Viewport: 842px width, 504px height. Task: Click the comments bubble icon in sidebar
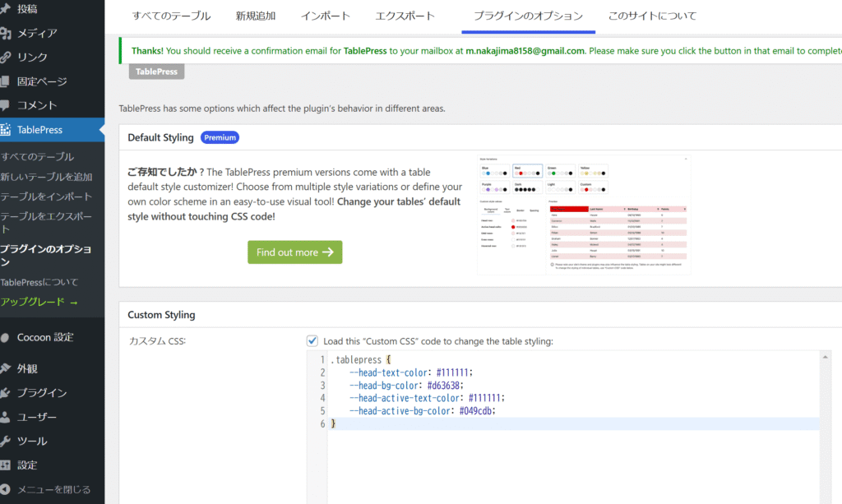pyautogui.click(x=6, y=105)
